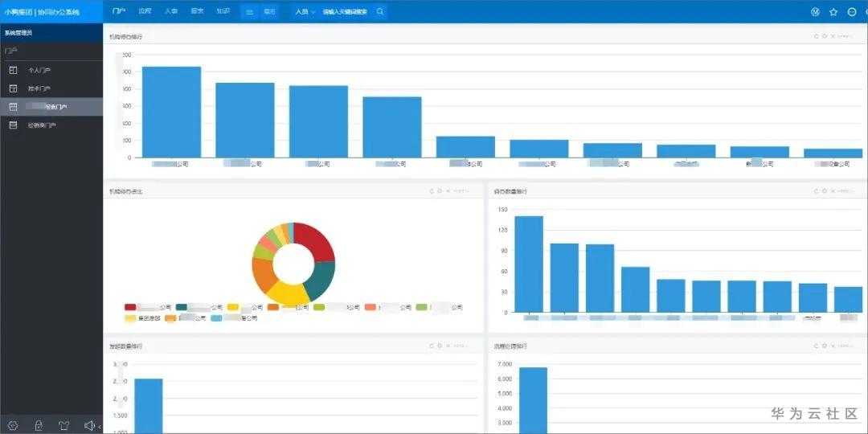Refresh the bottom-right 7,000 scale chart panel
The image size is (868, 434).
[816, 346]
